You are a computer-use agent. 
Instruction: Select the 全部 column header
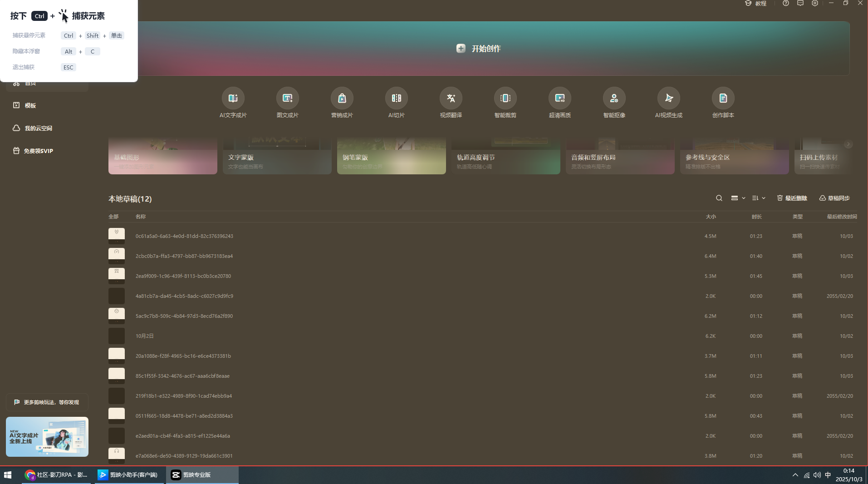[113, 217]
